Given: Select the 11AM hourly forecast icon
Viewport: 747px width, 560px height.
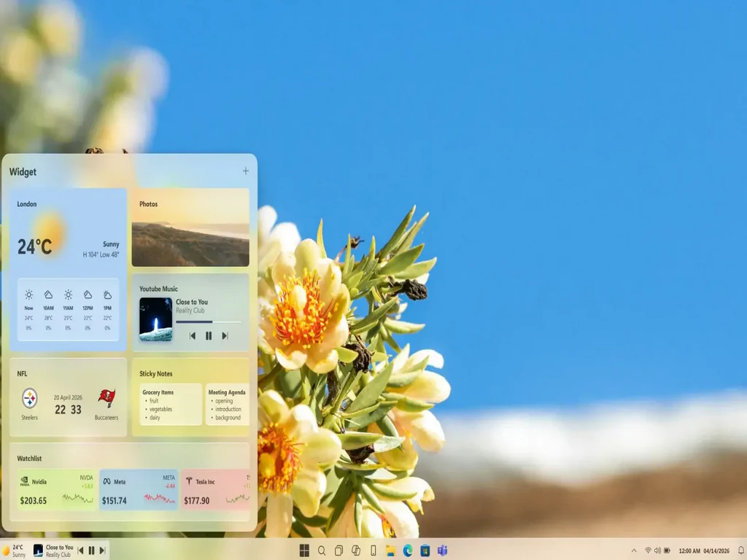Looking at the screenshot, I should tap(68, 295).
